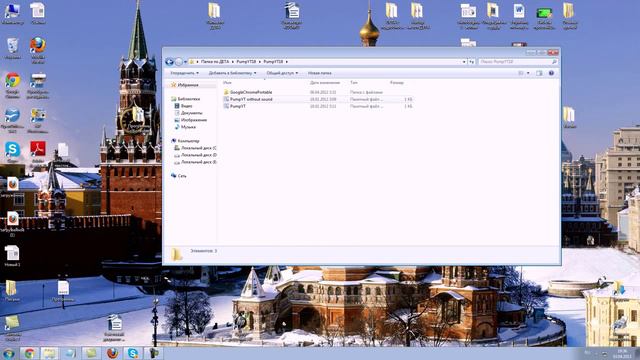
Task: Open Chrome from the taskbar
Action: point(29,353)
